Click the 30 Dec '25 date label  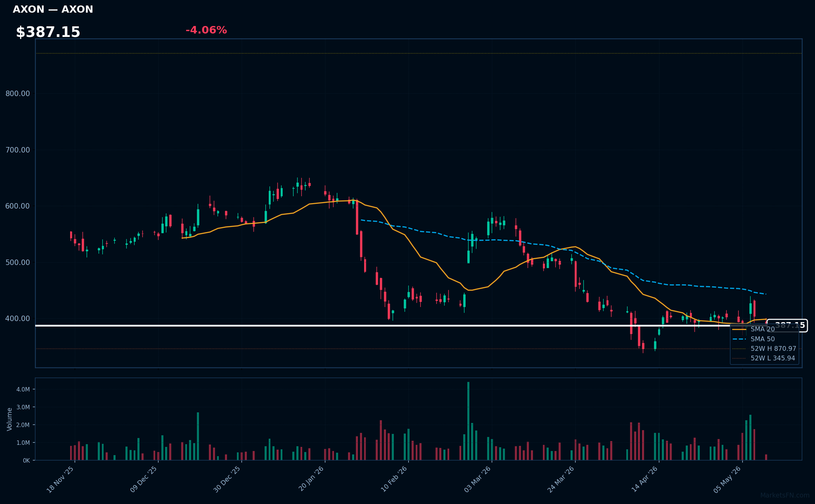point(227,479)
